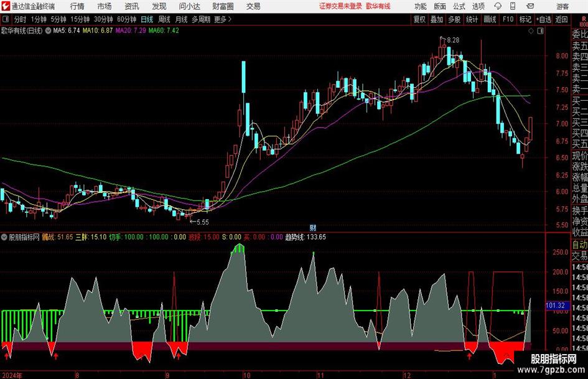Viewport: 588px width, 379px height.
Task: Select the 15分钟 period
Action: (x=80, y=19)
